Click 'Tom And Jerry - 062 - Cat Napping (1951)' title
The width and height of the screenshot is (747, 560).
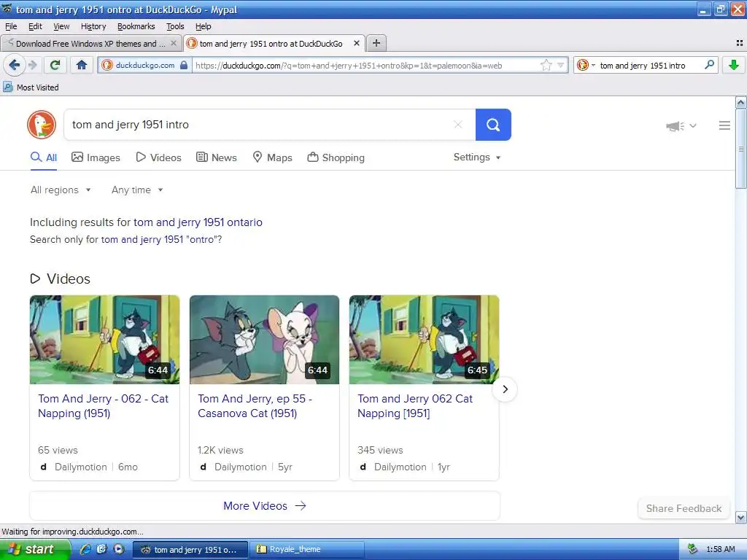(x=103, y=405)
